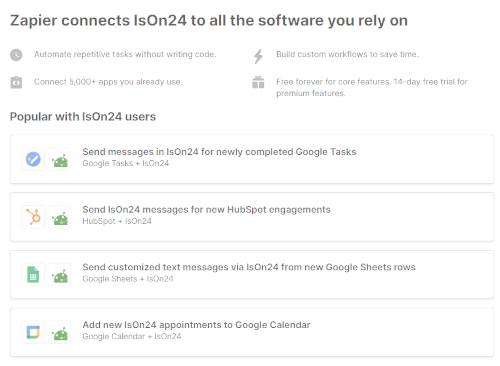Image resolution: width=500 pixels, height=366 pixels.
Task: Open Add new IsOn24 appointments to Google Calendar
Action: [x=252, y=332]
